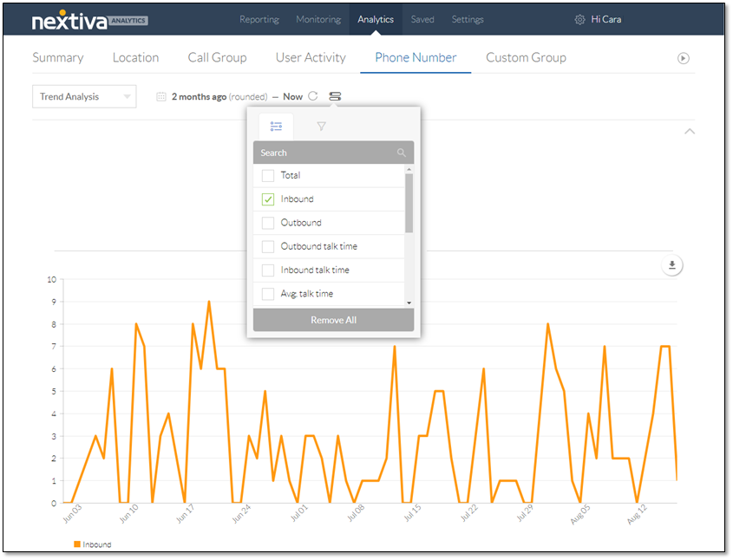Open the Reporting menu
Screen dimensions: 733x560
[x=259, y=20]
